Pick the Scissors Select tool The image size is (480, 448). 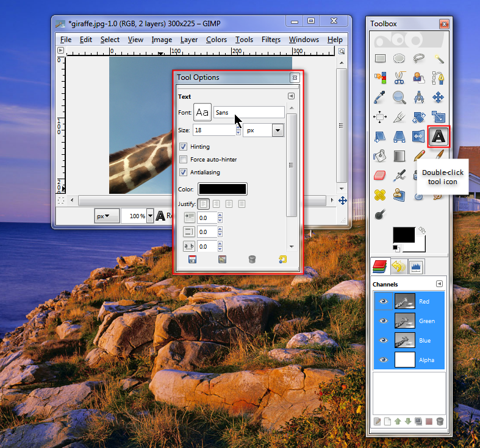tap(399, 78)
